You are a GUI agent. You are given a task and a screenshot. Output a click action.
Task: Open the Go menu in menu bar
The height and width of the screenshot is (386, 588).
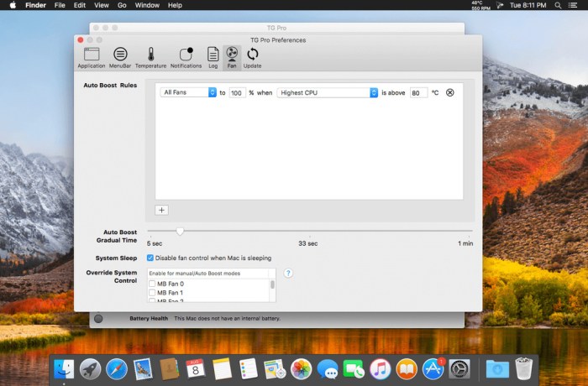point(122,5)
